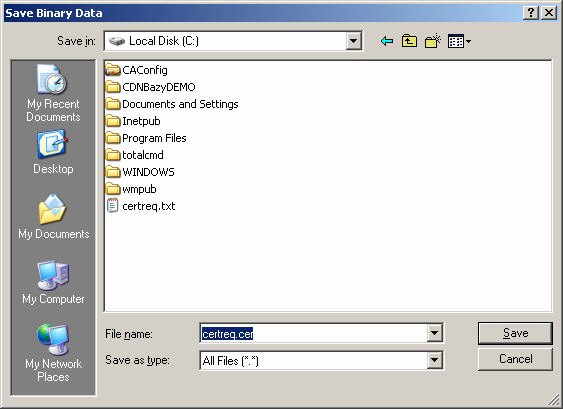
Task: Click the Help question mark button
Action: coord(531,13)
